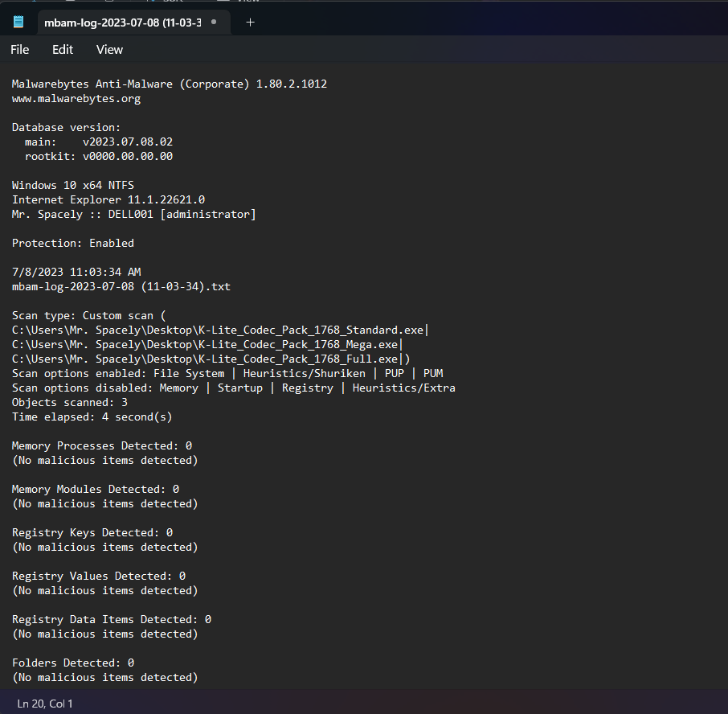Click the K-Lite_Codec_Pack_1768_Full.exe path line
728x714 pixels.
(x=211, y=359)
